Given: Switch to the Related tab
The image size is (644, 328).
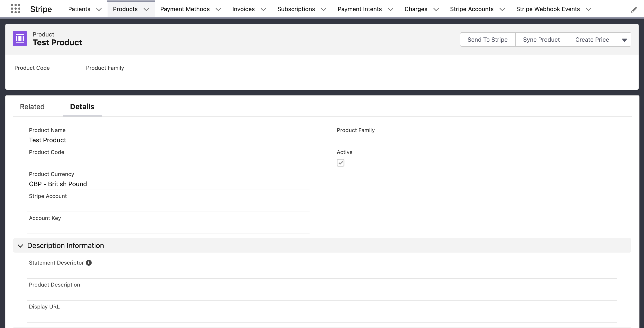Looking at the screenshot, I should 32,107.
